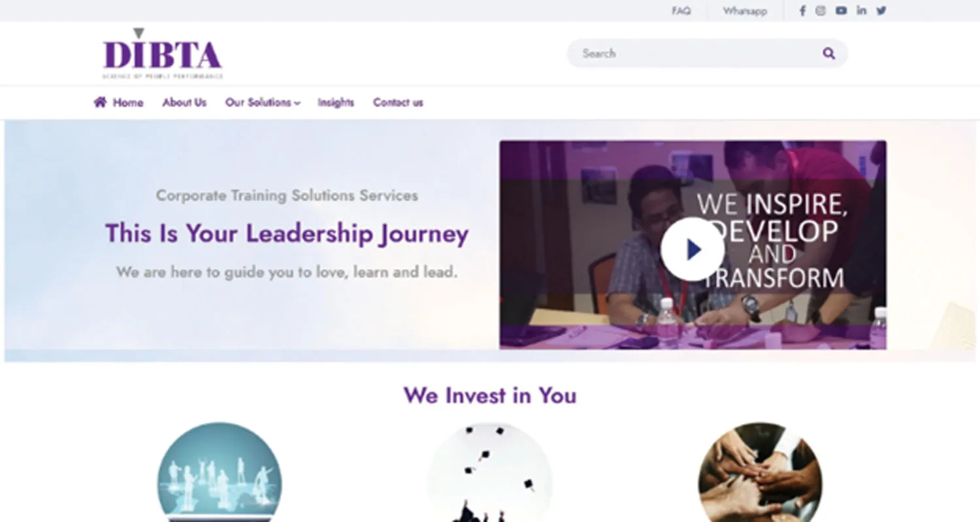Select the graduation caps circular image
The height and width of the screenshot is (522, 980).
(x=490, y=472)
